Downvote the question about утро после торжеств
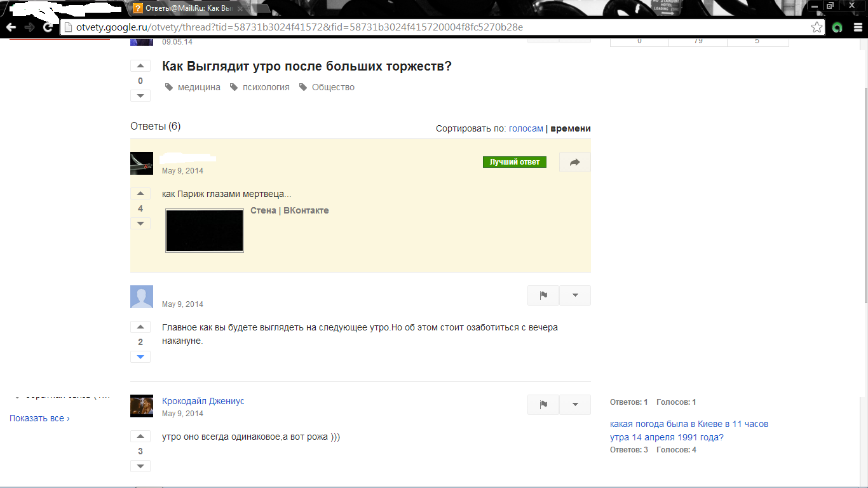The image size is (868, 488). 140,95
